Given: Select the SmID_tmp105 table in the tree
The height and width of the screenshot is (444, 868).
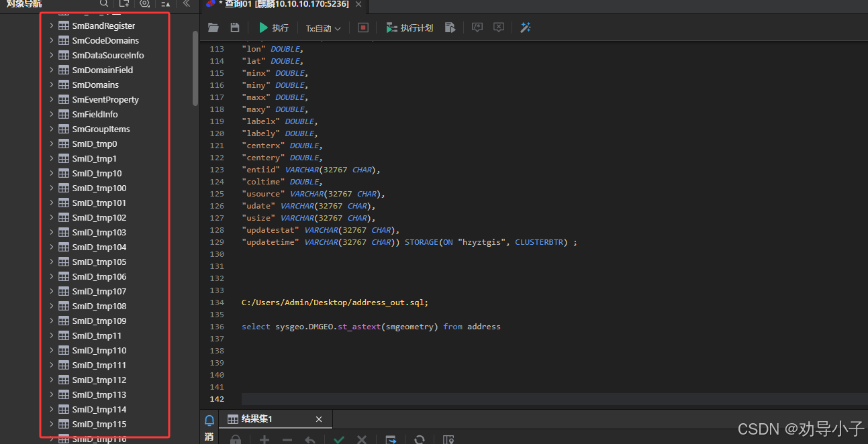Looking at the screenshot, I should click(x=99, y=262).
